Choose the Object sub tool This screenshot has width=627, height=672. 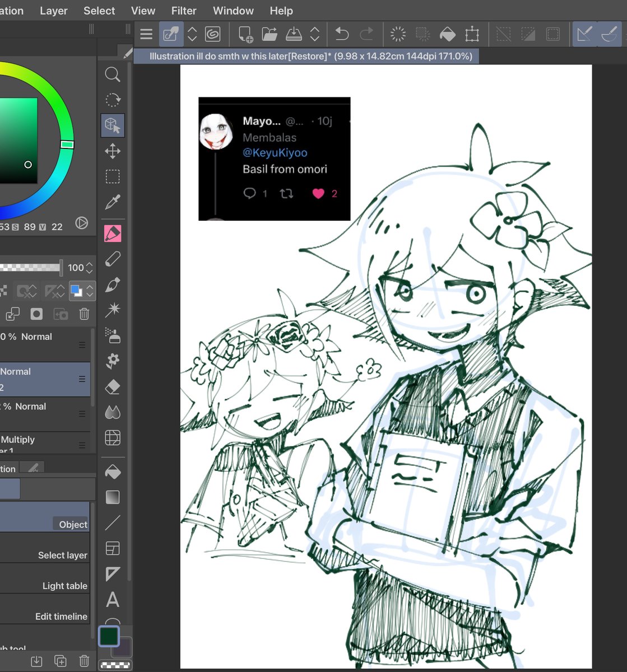click(x=45, y=517)
